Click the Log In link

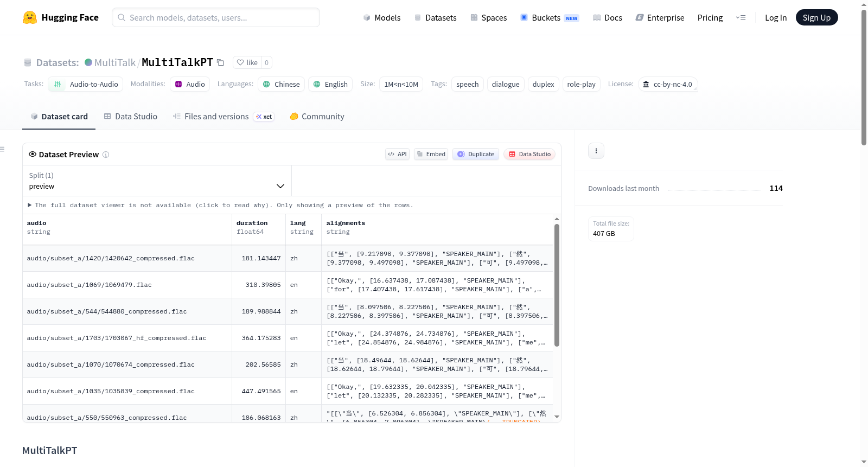pos(776,17)
